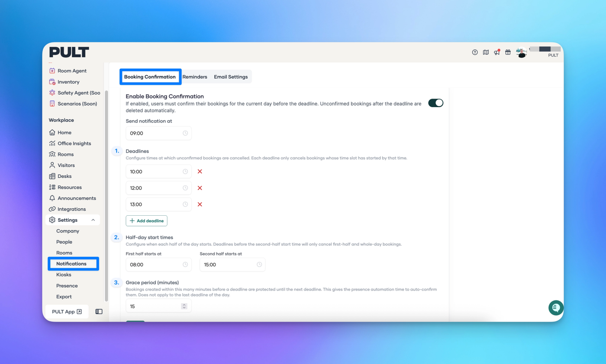Click the Add deadline button
Viewport: 606px width, 364px height.
(146, 221)
